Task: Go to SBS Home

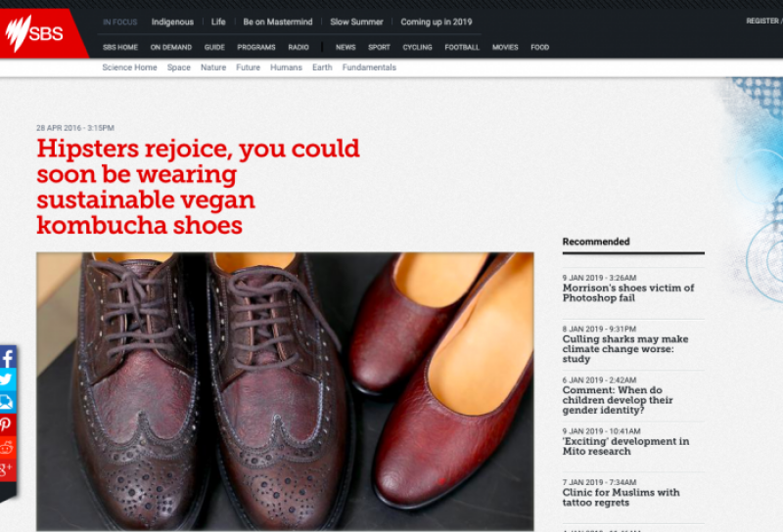Action: tap(120, 47)
